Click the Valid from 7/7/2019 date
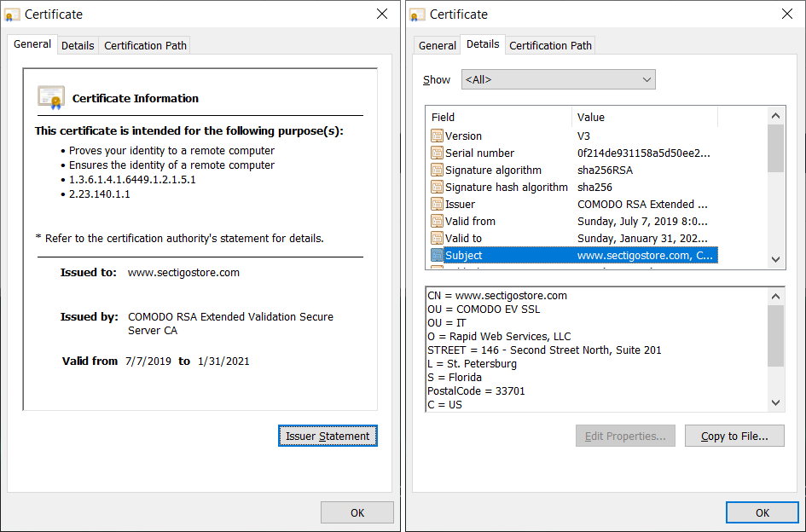This screenshot has height=532, width=806. [148, 361]
